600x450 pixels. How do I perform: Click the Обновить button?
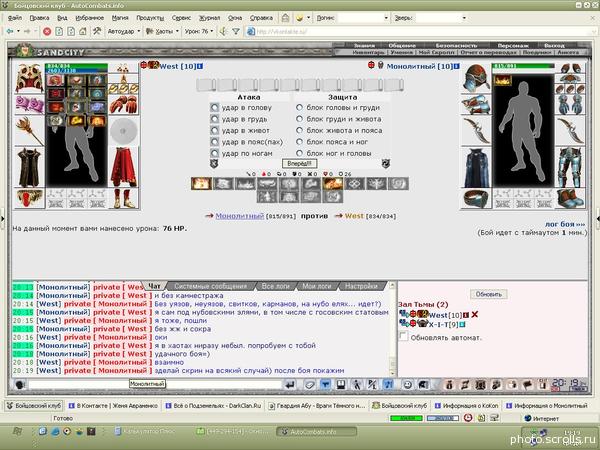[x=489, y=294]
